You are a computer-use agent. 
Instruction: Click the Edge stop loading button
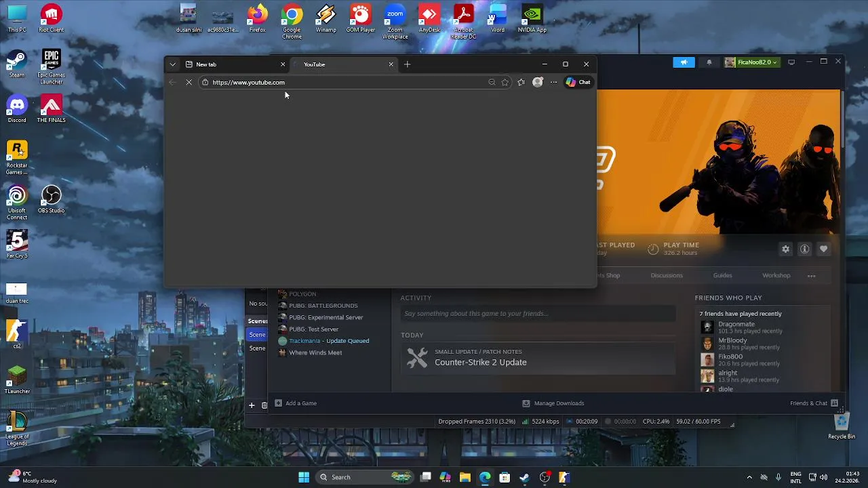pyautogui.click(x=189, y=82)
